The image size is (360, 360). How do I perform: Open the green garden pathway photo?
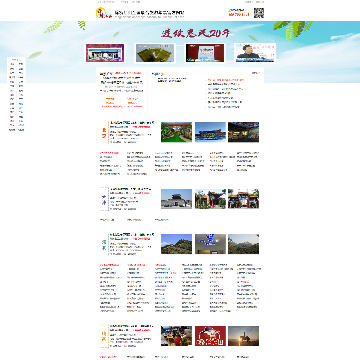coord(176,132)
